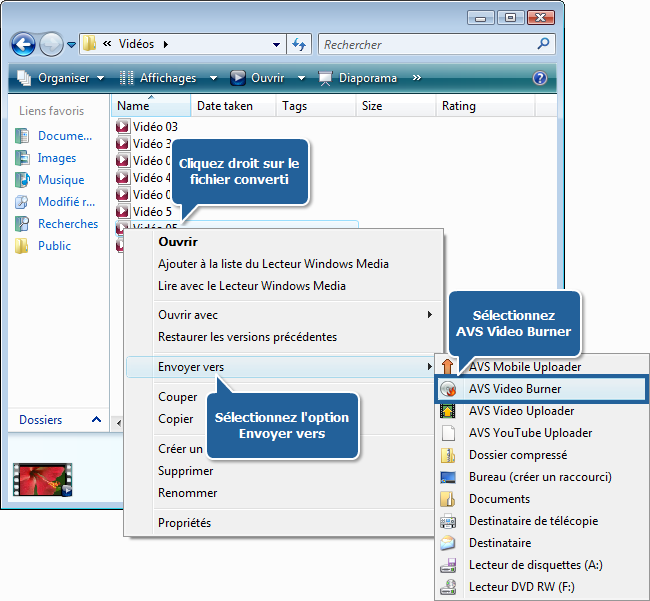Send to AVS Video Burner
Viewport: 650px width, 601px height.
click(x=541, y=389)
